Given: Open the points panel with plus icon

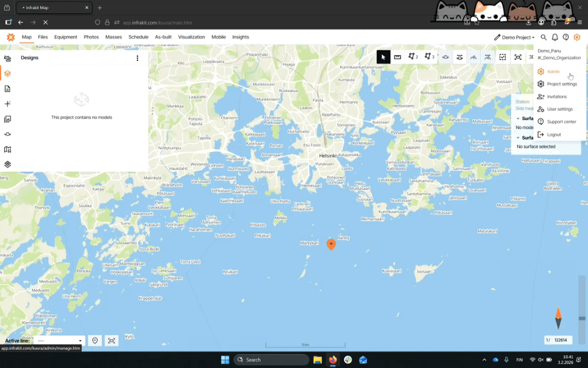Looking at the screenshot, I should coord(8,104).
